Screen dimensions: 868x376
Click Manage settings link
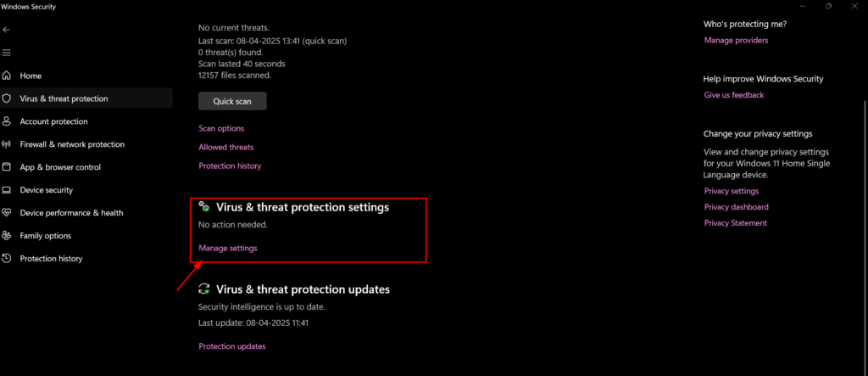(227, 249)
